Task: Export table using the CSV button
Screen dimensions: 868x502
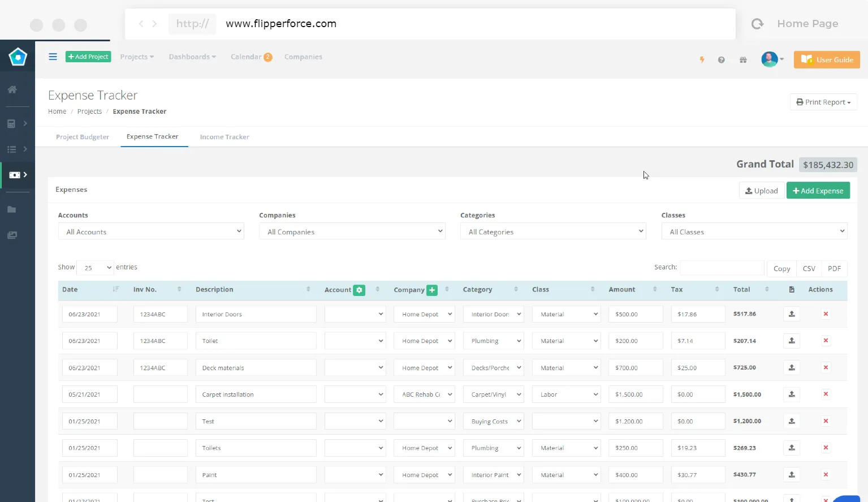Action: 809,269
